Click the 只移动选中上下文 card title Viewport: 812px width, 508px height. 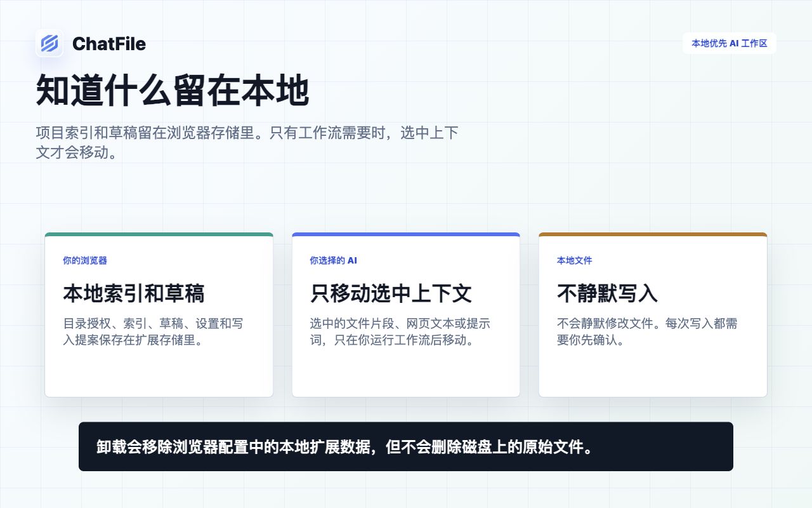(391, 293)
